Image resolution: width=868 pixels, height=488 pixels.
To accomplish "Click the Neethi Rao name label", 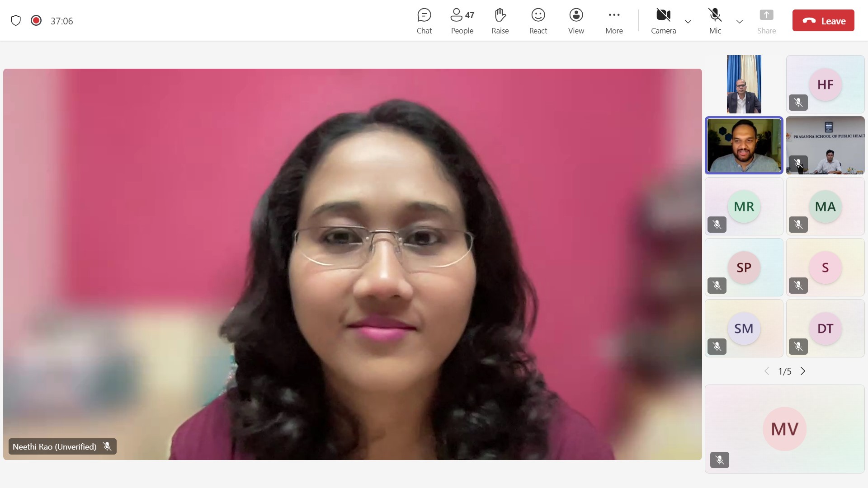I will coord(55,446).
